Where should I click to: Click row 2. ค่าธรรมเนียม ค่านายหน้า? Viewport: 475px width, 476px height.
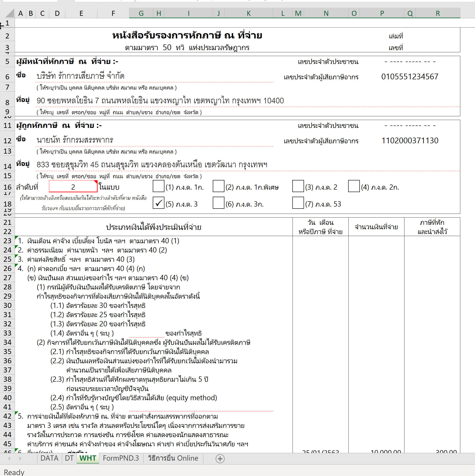[x=92, y=250]
